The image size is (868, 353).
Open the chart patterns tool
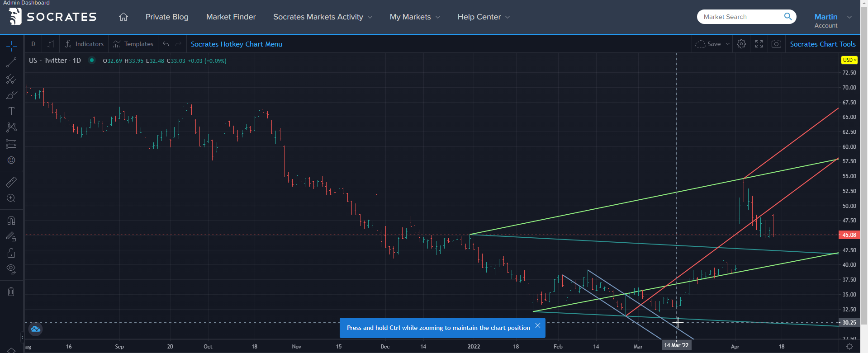coord(11,127)
